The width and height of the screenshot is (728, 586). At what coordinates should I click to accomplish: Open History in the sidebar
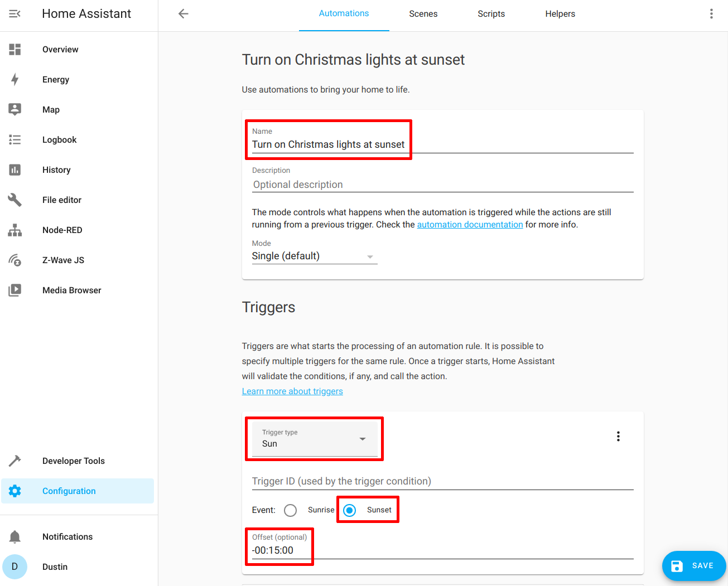(78, 170)
